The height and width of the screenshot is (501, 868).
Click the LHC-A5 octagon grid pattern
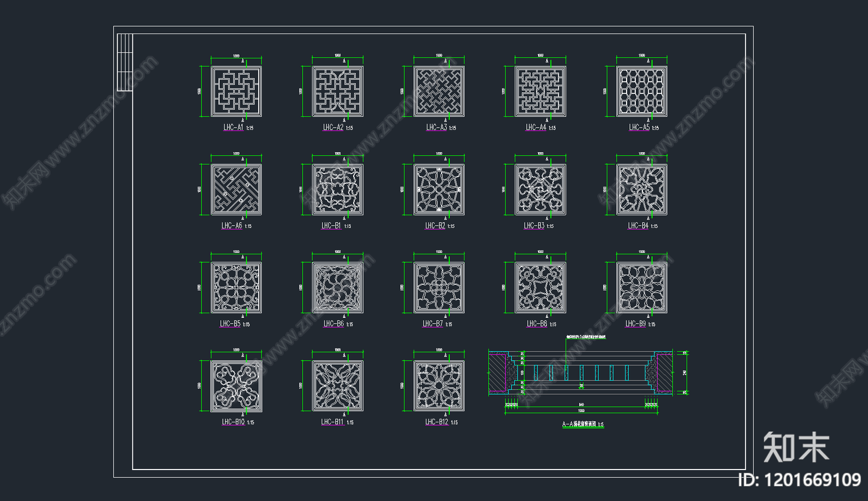(x=642, y=91)
